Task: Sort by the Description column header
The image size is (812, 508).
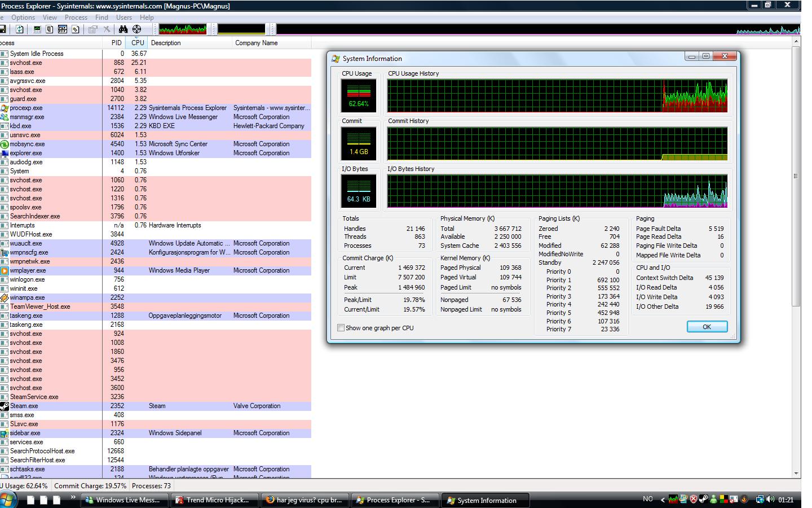Action: coord(191,43)
